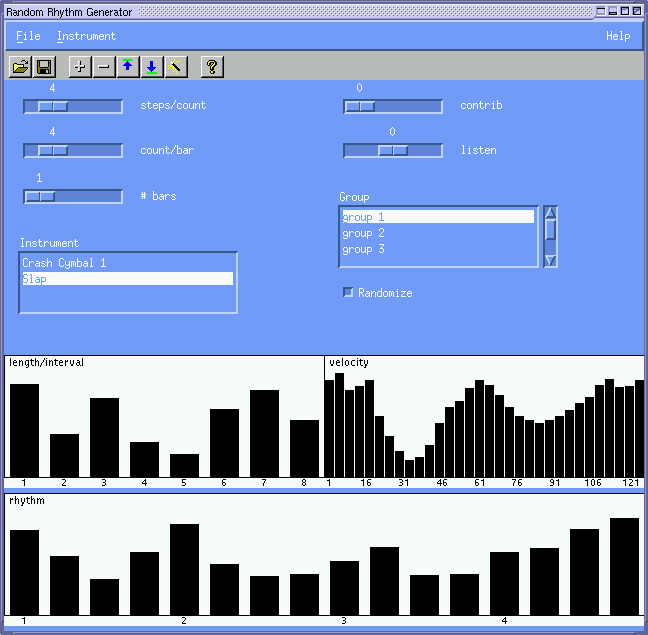Open the Instrument menu
This screenshot has height=635, width=648.
coord(86,36)
